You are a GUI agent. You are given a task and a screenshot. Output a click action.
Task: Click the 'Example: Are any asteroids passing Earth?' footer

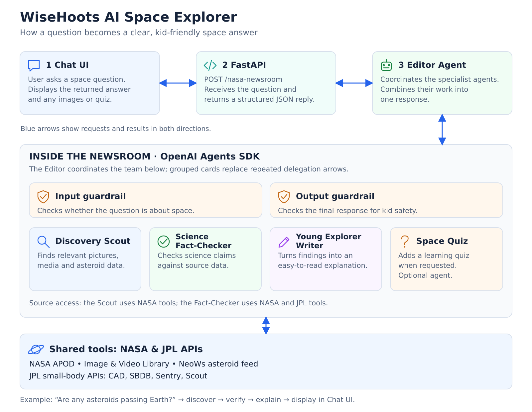(187, 400)
